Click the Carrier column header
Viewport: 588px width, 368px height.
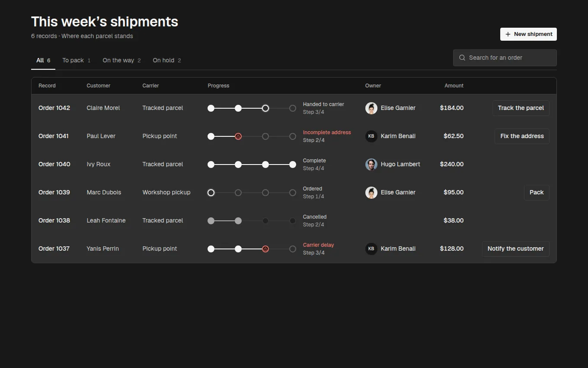pos(151,86)
